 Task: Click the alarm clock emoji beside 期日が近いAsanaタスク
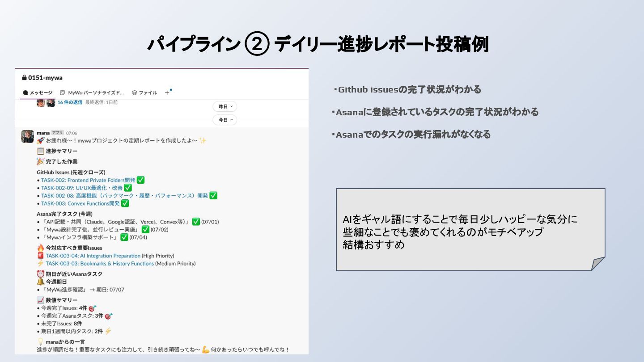click(x=40, y=274)
